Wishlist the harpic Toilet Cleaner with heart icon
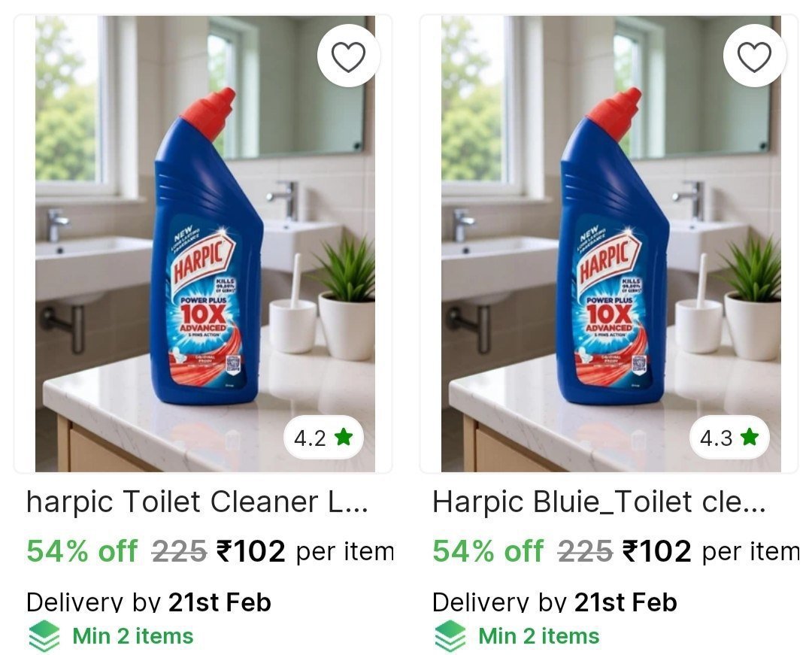Image resolution: width=812 pixels, height=655 pixels. [349, 56]
